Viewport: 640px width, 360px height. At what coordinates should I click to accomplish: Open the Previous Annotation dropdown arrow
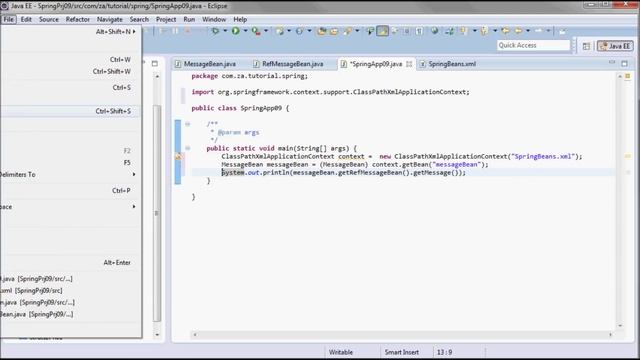495,31
